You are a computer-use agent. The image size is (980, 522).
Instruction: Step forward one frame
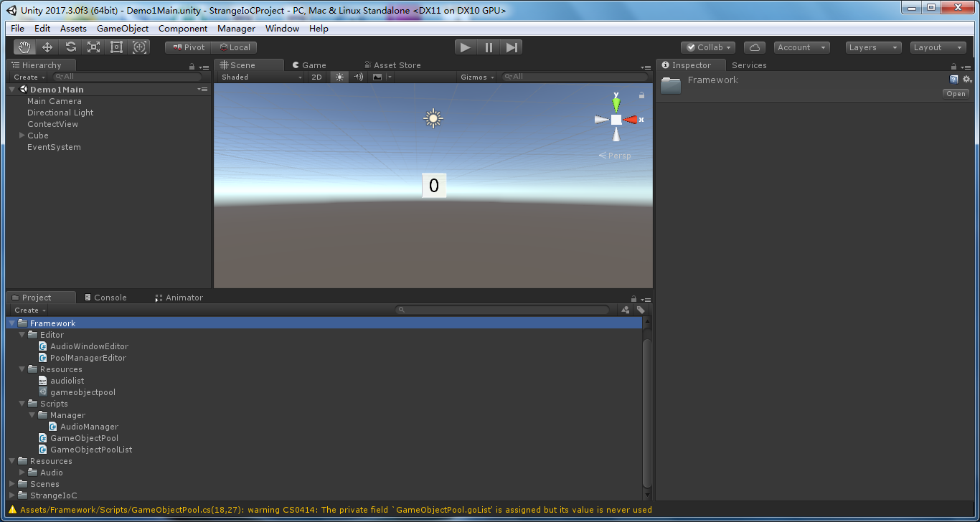512,47
